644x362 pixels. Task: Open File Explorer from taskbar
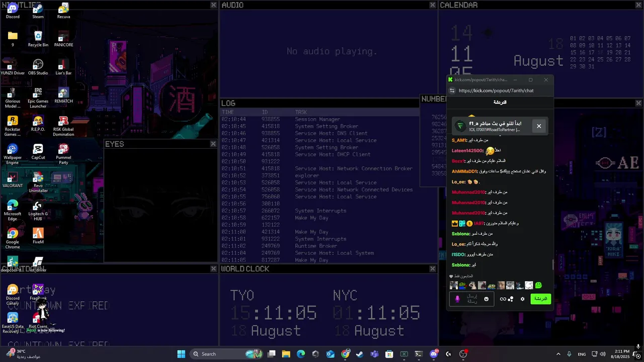point(286,354)
